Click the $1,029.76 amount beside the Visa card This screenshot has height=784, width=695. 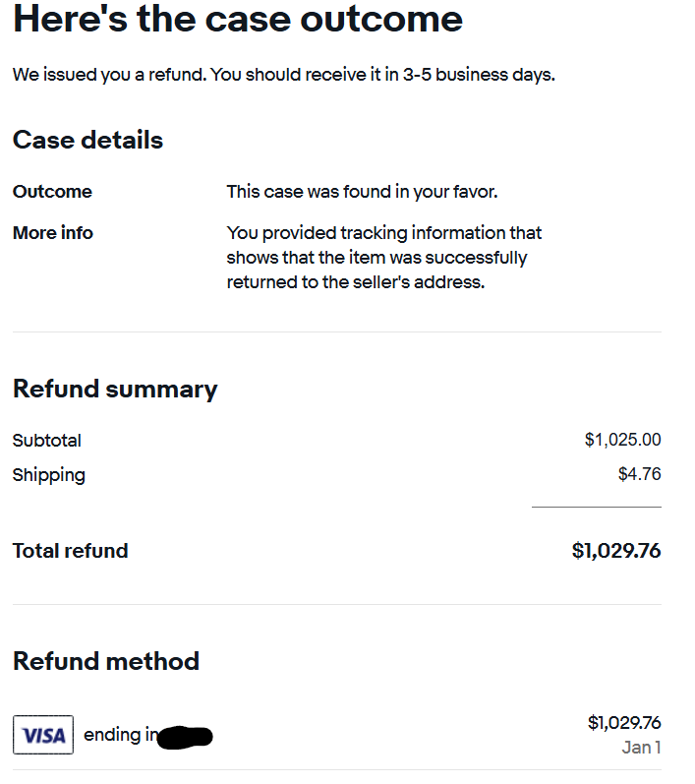624,723
